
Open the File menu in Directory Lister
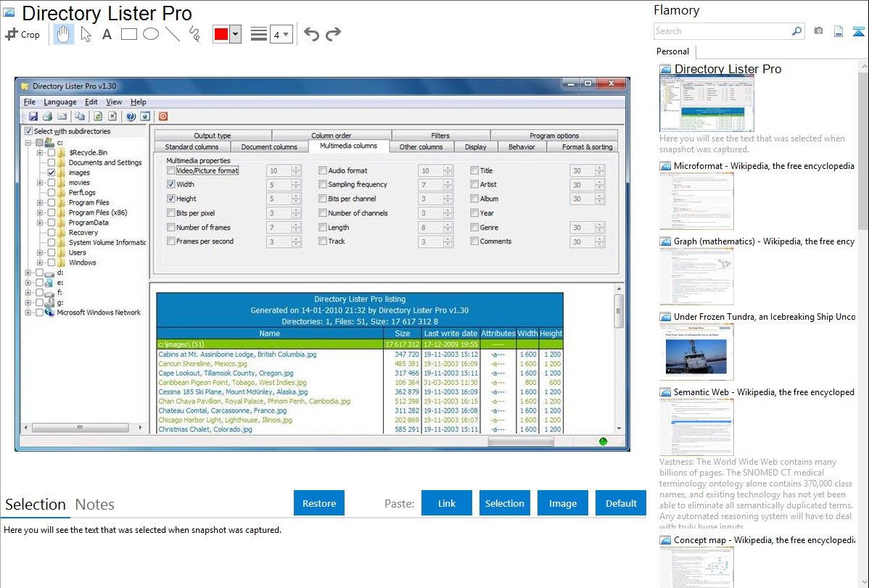(x=29, y=102)
